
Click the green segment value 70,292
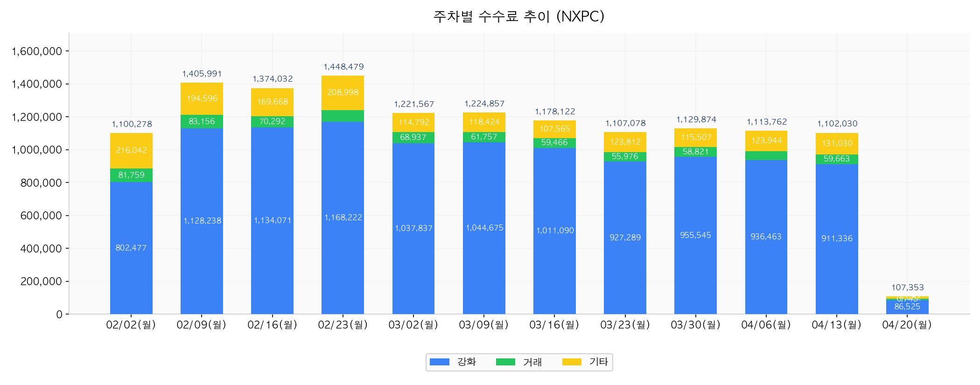click(273, 121)
